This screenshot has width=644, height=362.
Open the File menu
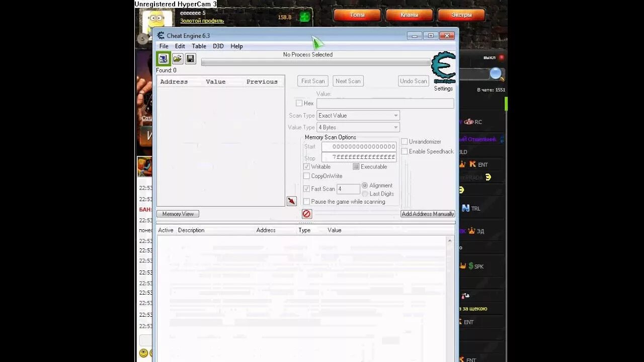[x=164, y=46]
